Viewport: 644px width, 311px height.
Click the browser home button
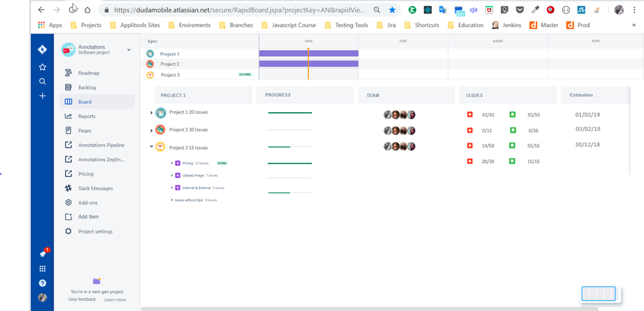[88, 10]
